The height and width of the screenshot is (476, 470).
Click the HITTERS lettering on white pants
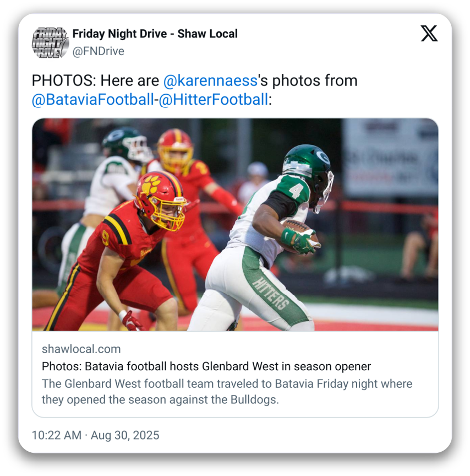pos(271,293)
